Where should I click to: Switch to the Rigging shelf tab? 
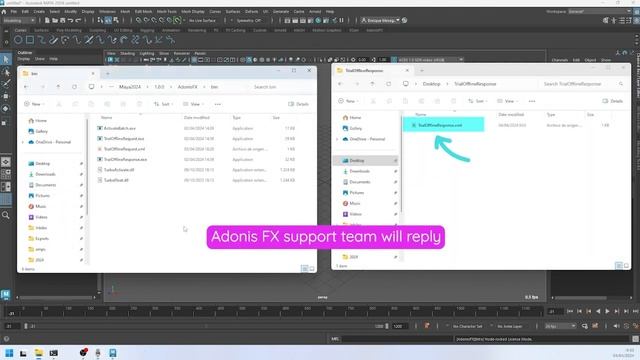tap(147, 30)
